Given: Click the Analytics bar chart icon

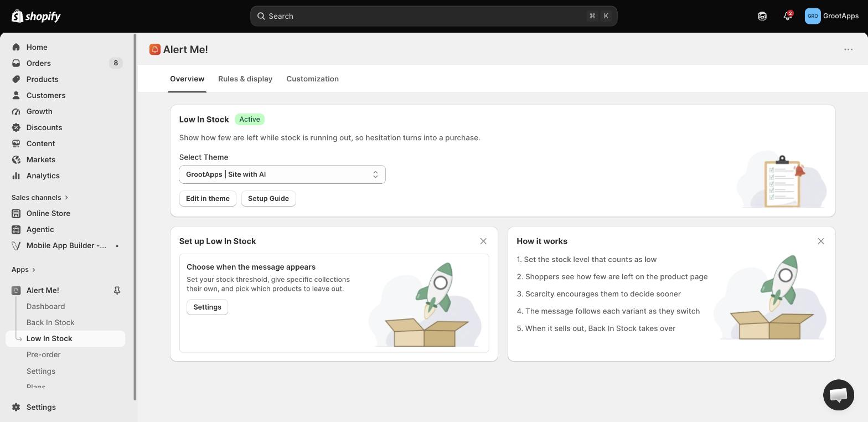Looking at the screenshot, I should click(x=16, y=176).
